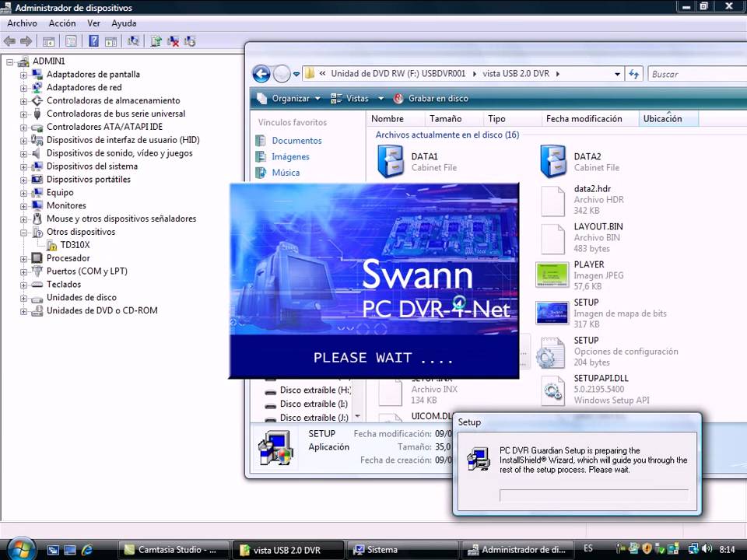Expand Unidades de DVD o CD-ROM node
This screenshot has width=747, height=560.
tap(23, 311)
